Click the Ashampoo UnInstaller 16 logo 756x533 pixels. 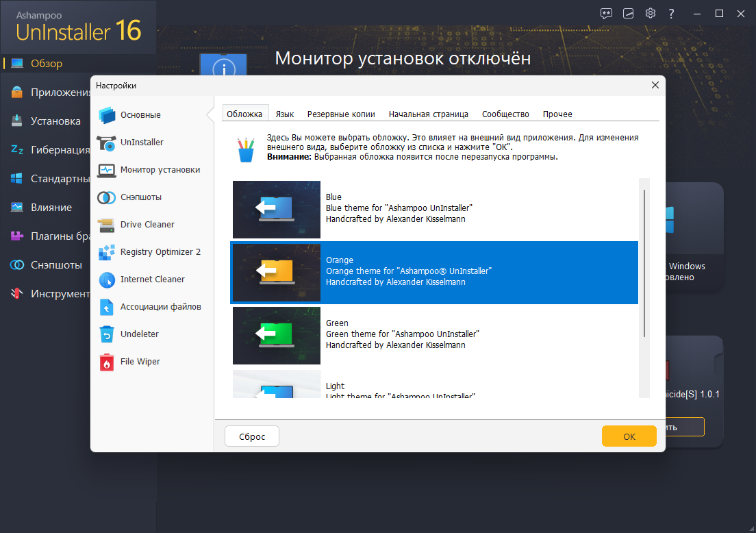(x=79, y=27)
